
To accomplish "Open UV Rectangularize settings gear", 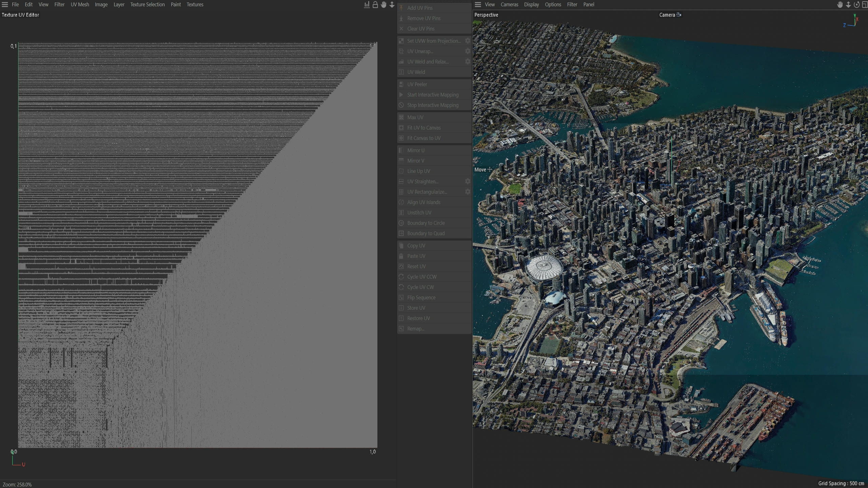I will click(x=468, y=191).
